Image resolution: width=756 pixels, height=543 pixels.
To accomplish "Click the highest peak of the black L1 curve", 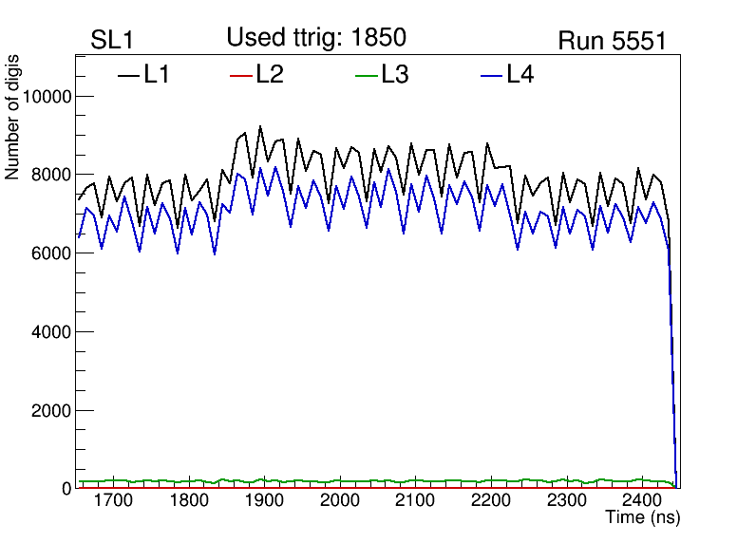I will coord(259,126).
